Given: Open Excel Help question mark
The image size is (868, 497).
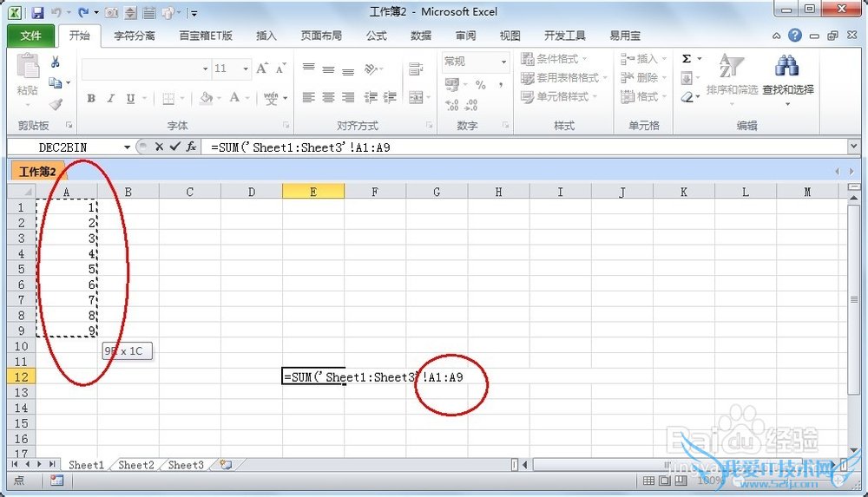Looking at the screenshot, I should coord(795,36).
